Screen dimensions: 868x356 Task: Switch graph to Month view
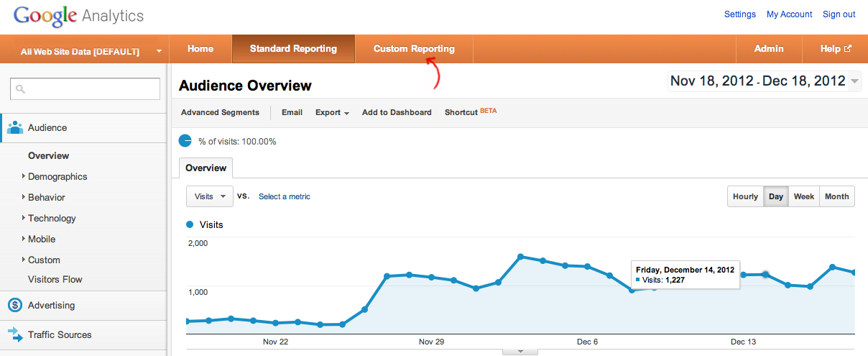(x=836, y=196)
